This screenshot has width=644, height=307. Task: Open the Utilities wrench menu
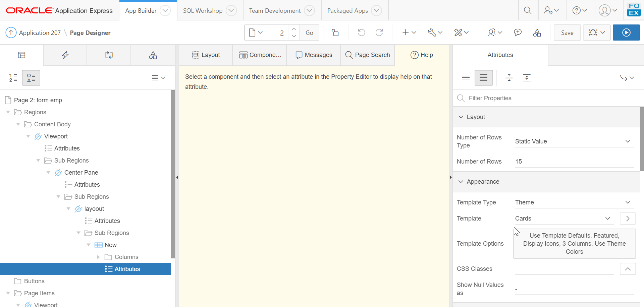pos(435,33)
